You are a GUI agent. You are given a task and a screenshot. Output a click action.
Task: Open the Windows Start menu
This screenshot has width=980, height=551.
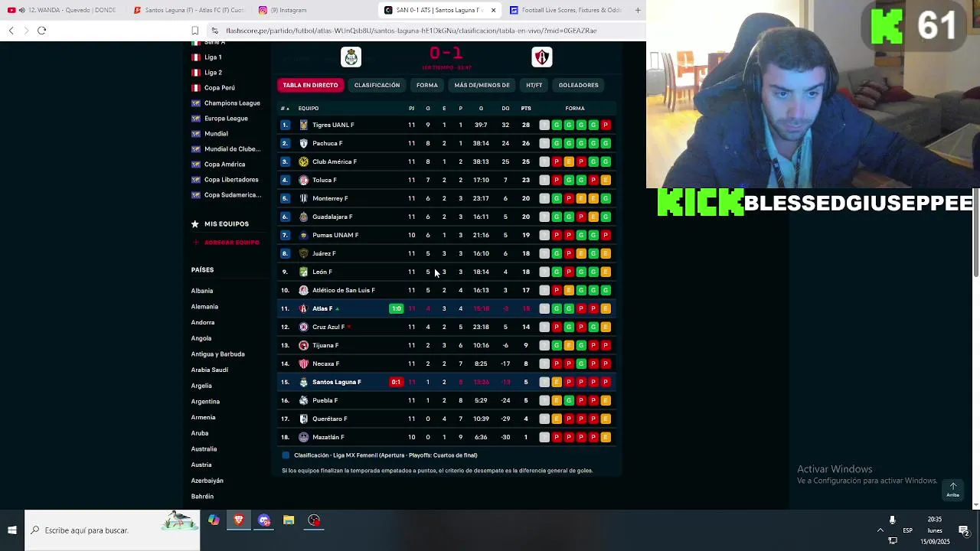(12, 530)
